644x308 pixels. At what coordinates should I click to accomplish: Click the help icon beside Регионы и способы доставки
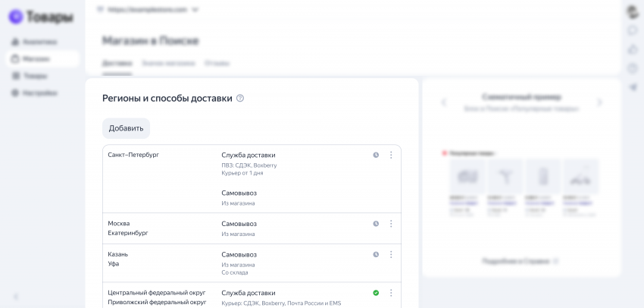tap(240, 99)
